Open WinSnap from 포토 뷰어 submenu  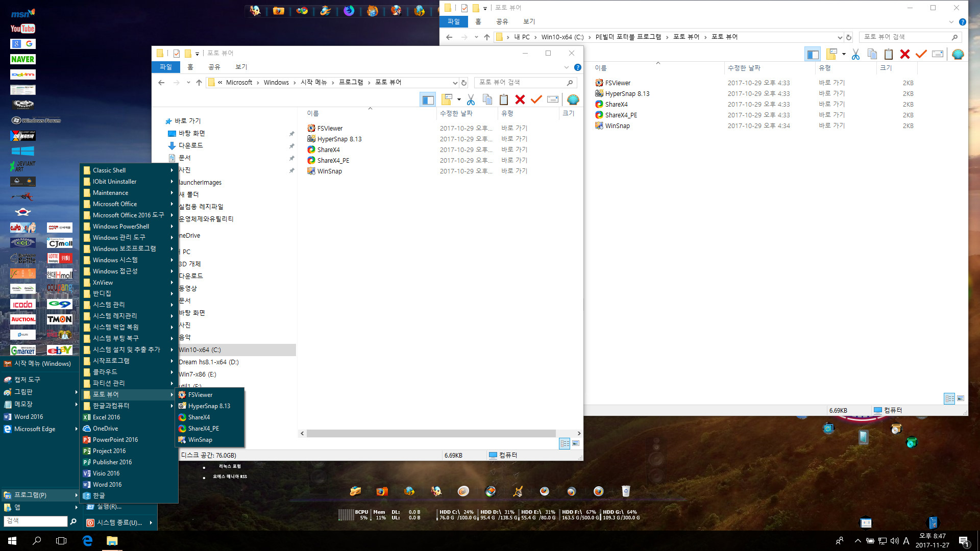coord(209,440)
